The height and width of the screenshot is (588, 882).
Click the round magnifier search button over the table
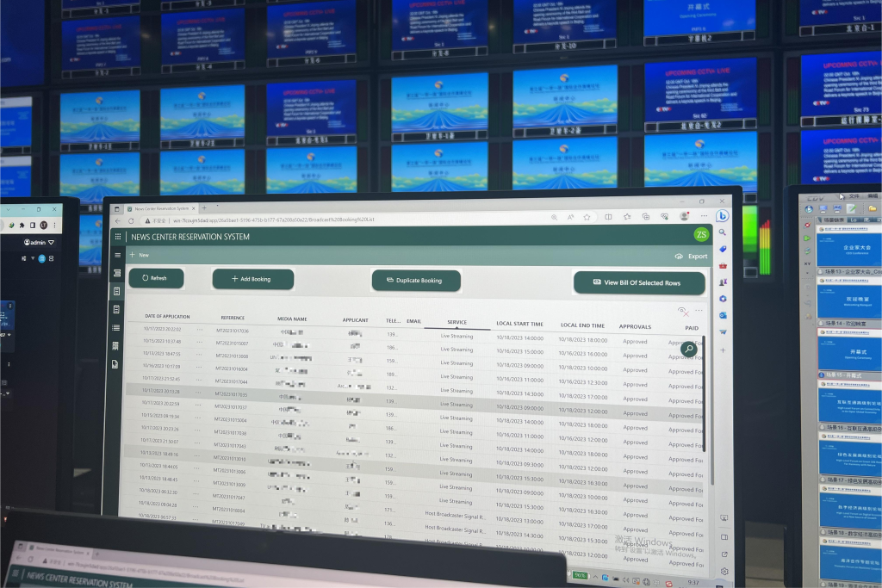(688, 349)
